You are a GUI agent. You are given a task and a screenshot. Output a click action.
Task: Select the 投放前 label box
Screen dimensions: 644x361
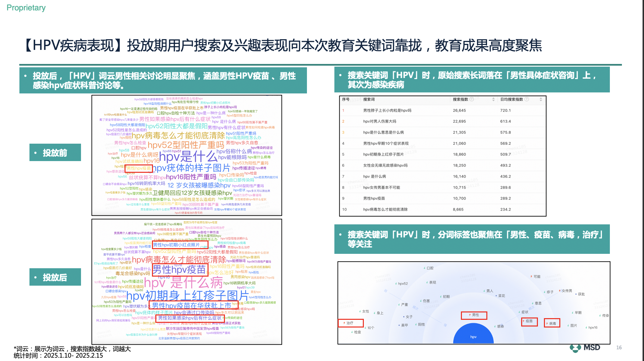(x=55, y=153)
